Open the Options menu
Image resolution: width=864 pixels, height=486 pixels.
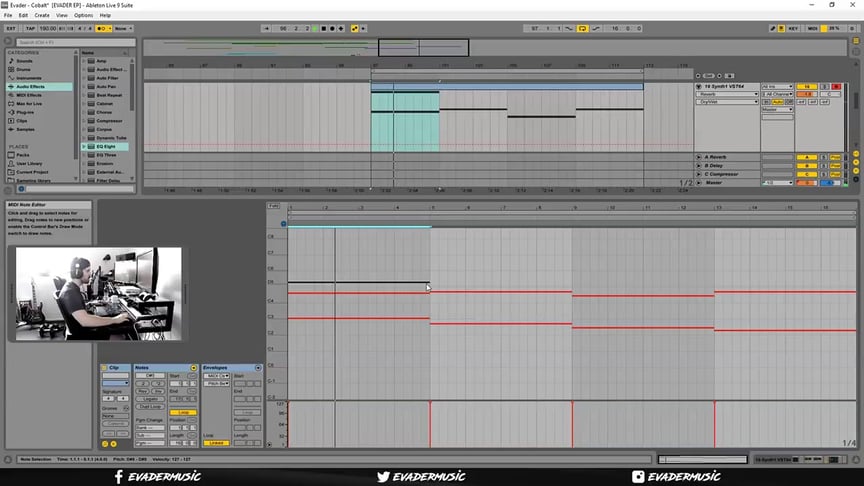coord(83,15)
